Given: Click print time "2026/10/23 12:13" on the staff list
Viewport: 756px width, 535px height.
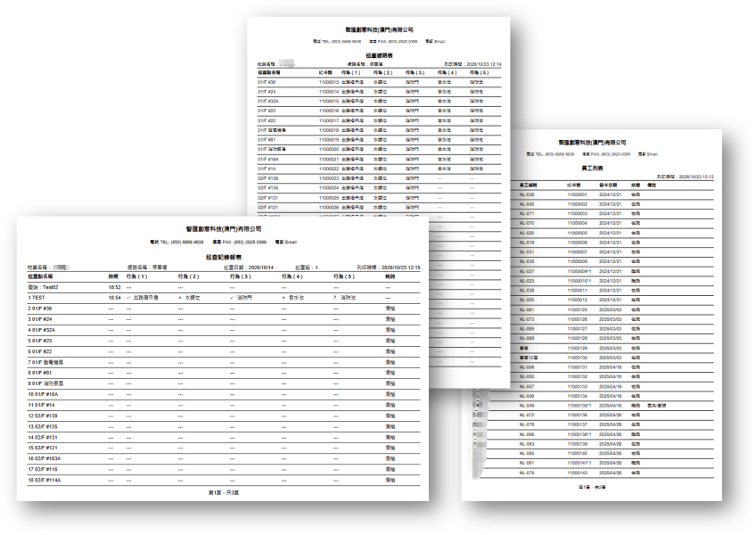Looking at the screenshot, I should point(696,177).
